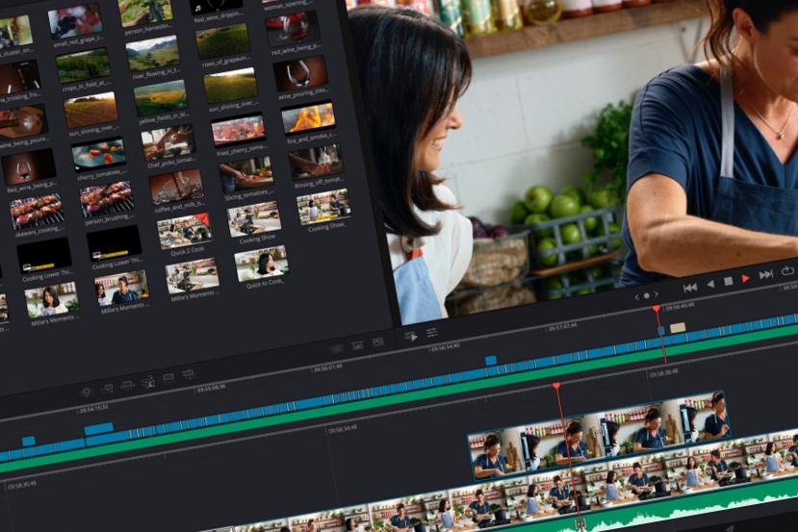Click the upper timeline red playhead handle

(x=656, y=309)
